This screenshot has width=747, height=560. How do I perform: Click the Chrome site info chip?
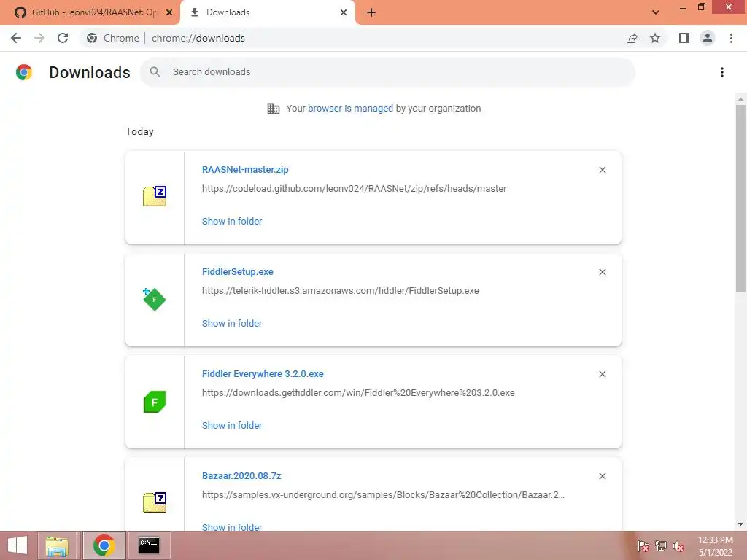[113, 38]
